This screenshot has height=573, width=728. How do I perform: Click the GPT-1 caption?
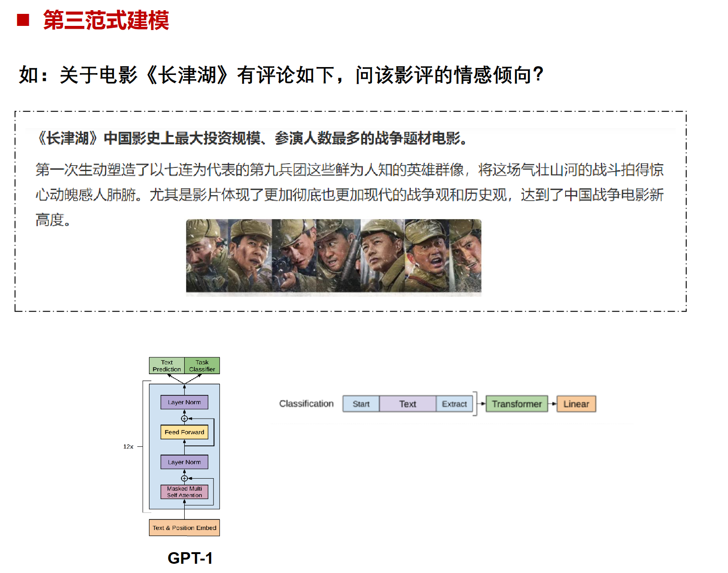(190, 558)
